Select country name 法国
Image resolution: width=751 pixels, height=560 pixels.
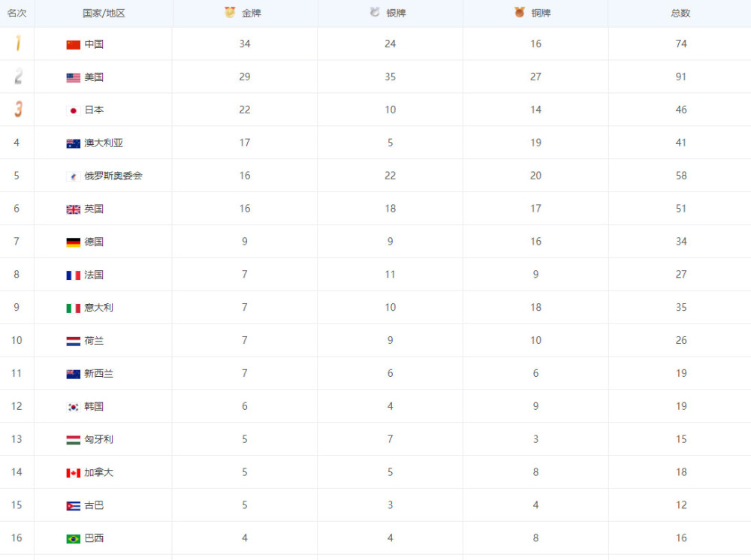94,275
